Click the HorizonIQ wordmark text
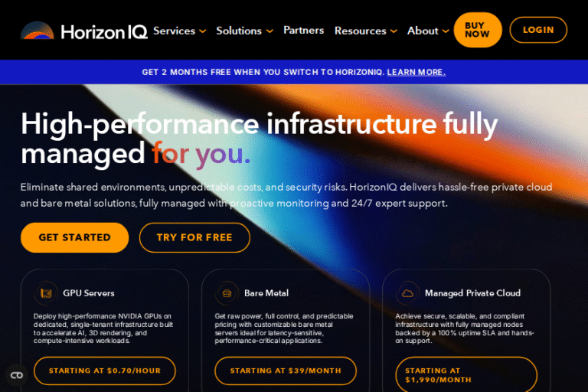The image size is (588, 392). tap(104, 32)
